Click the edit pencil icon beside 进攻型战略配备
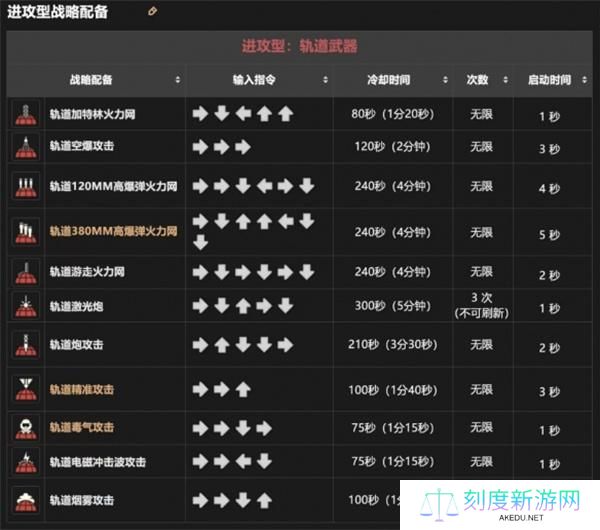 click(x=152, y=11)
